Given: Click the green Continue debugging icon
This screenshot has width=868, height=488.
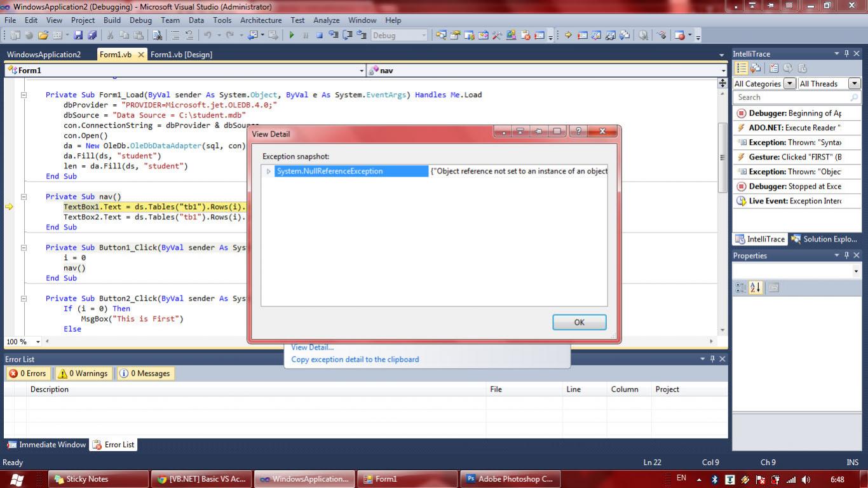Looking at the screenshot, I should [x=292, y=36].
